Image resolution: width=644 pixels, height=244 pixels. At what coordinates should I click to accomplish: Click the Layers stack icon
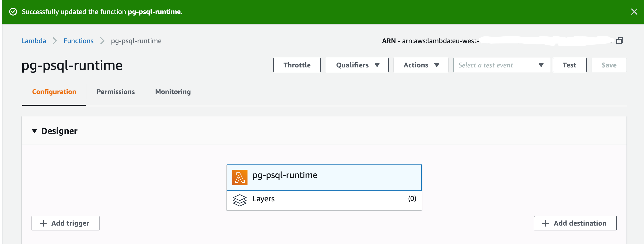point(239,200)
